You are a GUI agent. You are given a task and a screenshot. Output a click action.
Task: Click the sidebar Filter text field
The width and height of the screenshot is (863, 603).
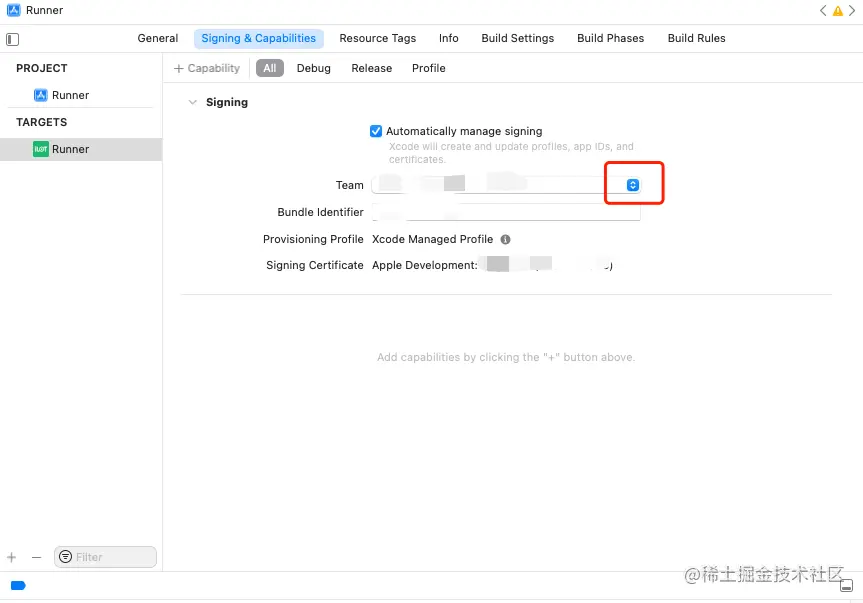(x=105, y=557)
